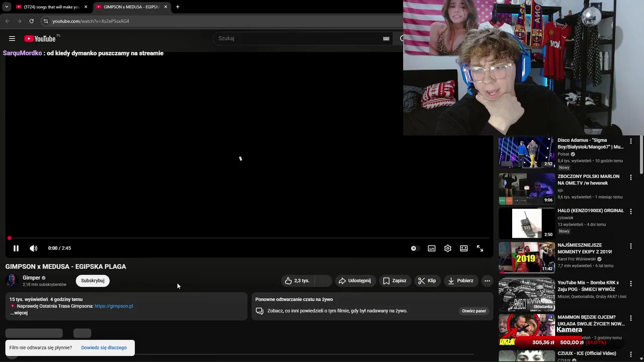Save video with Zapisz button

(x=395, y=281)
